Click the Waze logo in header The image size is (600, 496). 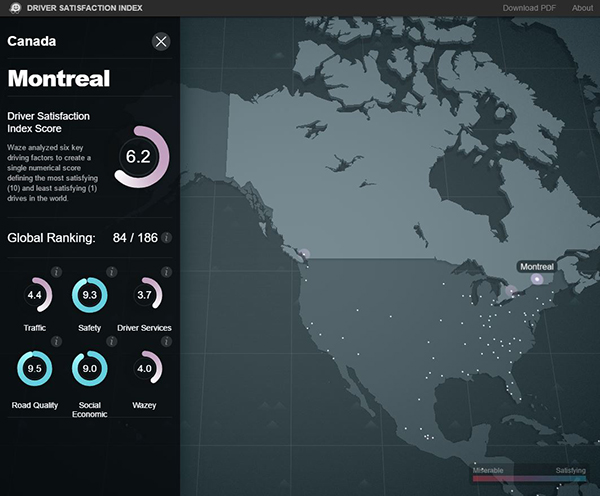(x=15, y=8)
